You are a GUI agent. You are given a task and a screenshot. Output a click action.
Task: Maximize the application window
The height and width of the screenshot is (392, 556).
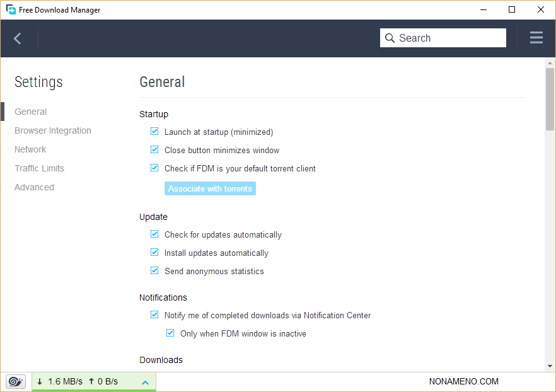click(512, 9)
